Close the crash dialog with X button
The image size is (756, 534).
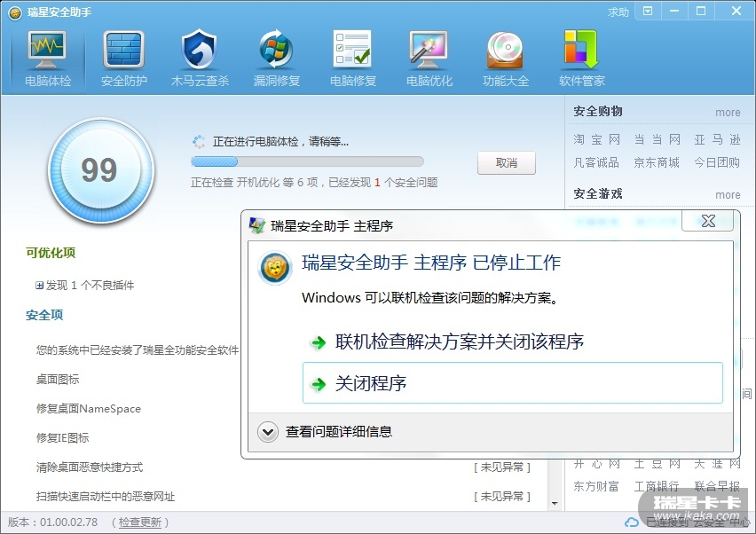point(708,221)
